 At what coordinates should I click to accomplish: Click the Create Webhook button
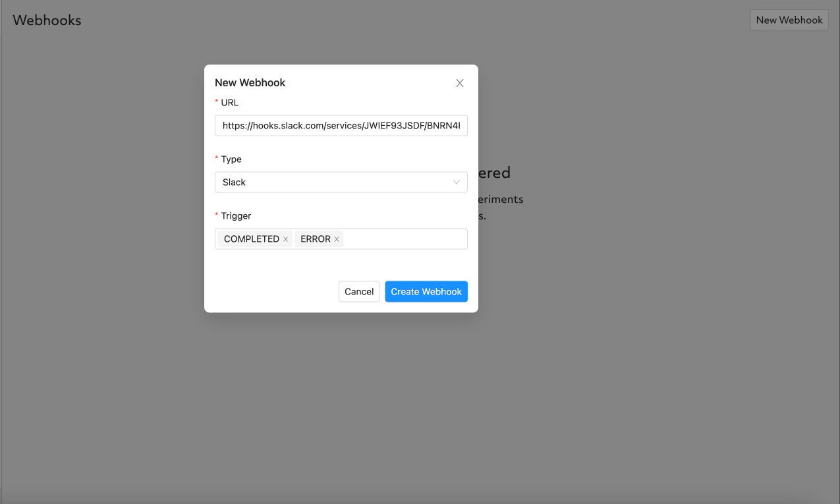click(x=426, y=292)
